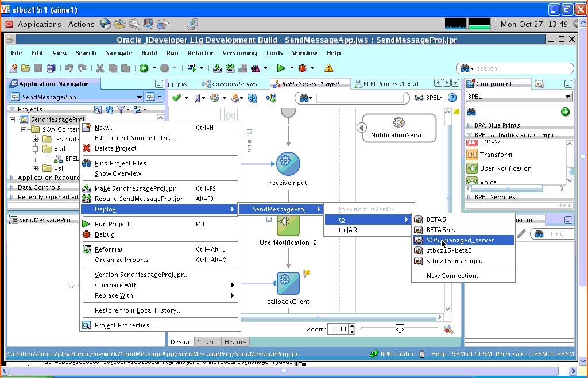Image resolution: width=588 pixels, height=378 pixels.
Task: Click the zoom slider handle
Action: pyautogui.click(x=400, y=329)
